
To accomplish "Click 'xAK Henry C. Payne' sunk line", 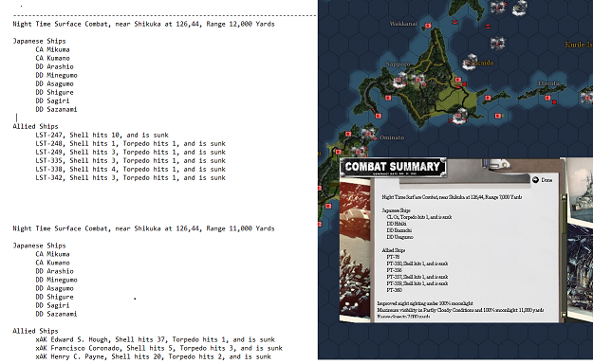I will point(153,356).
